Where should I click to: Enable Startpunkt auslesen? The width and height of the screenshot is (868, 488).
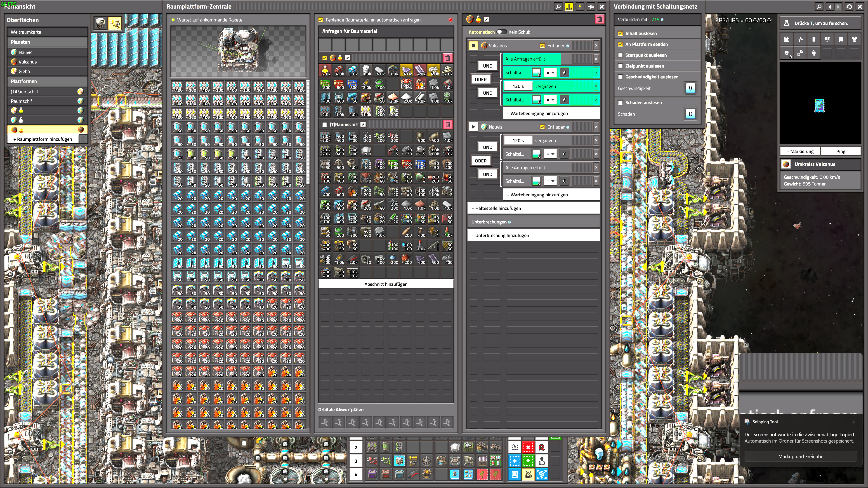[620, 55]
